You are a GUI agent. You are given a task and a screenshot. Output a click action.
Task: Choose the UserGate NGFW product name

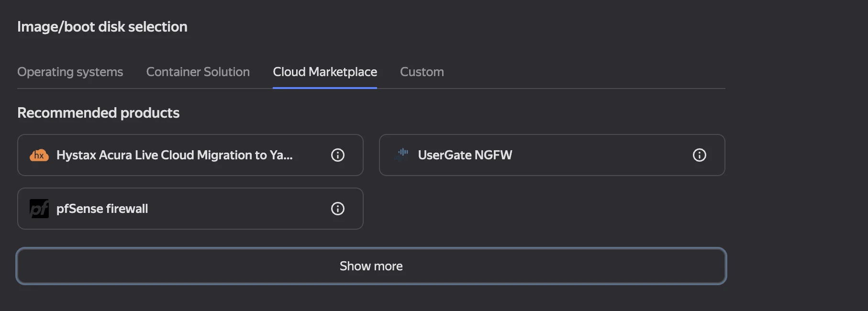(x=465, y=155)
